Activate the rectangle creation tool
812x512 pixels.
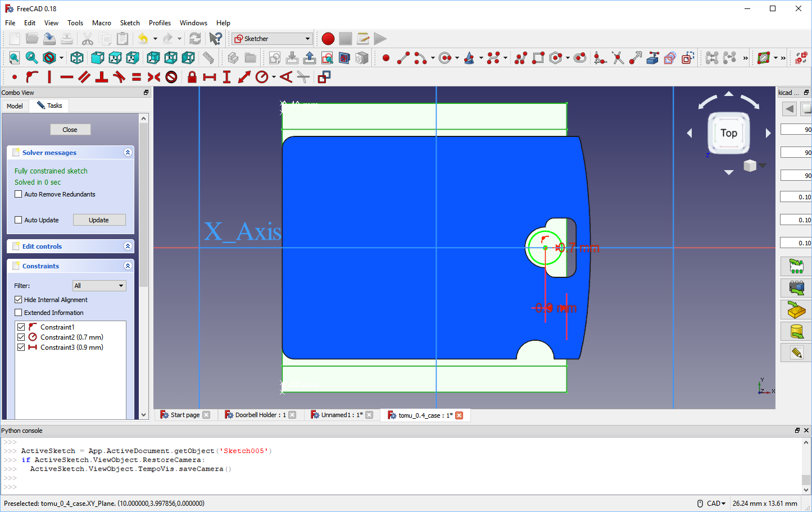pyautogui.click(x=538, y=58)
